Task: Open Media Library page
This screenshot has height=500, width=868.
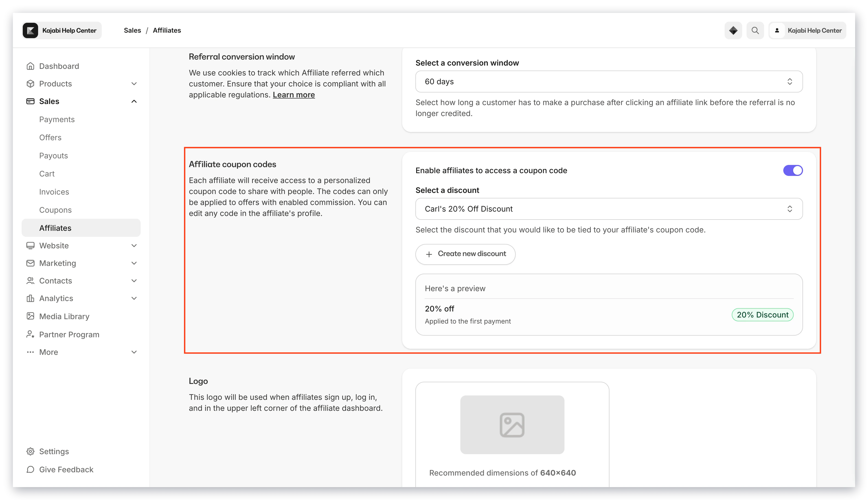Action: pos(64,316)
